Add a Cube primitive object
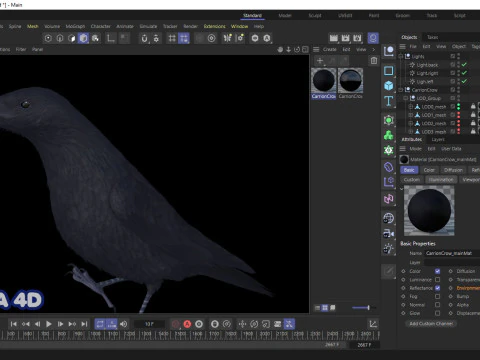 pyautogui.click(x=389, y=86)
